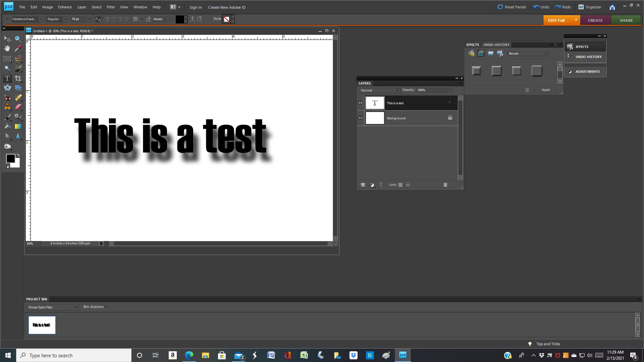Open the Bevels effects dropdown

[x=528, y=54]
